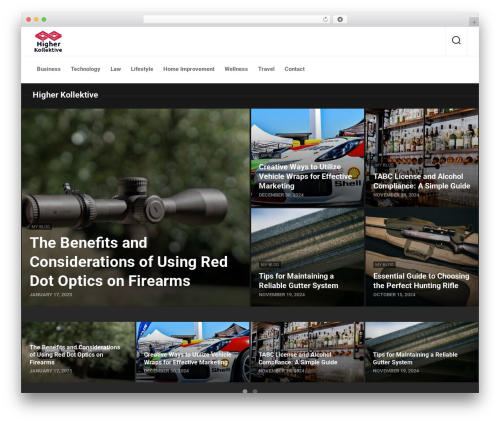The width and height of the screenshot is (500, 423).
Task: Open the Home Improvement menu item
Action: point(189,69)
